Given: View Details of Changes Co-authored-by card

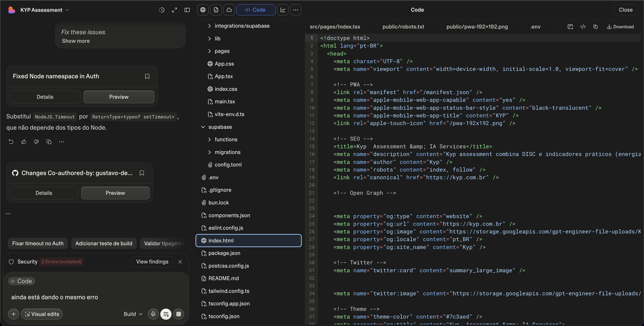Looking at the screenshot, I should point(44,193).
